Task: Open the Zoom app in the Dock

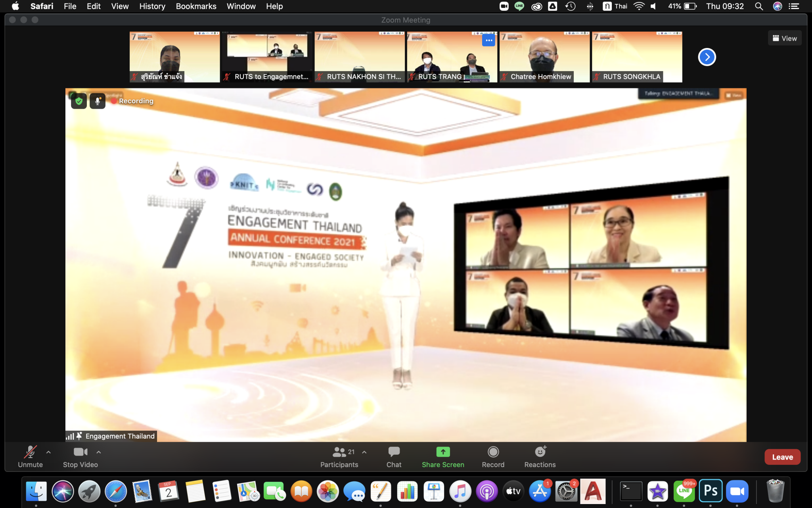Action: click(737, 491)
